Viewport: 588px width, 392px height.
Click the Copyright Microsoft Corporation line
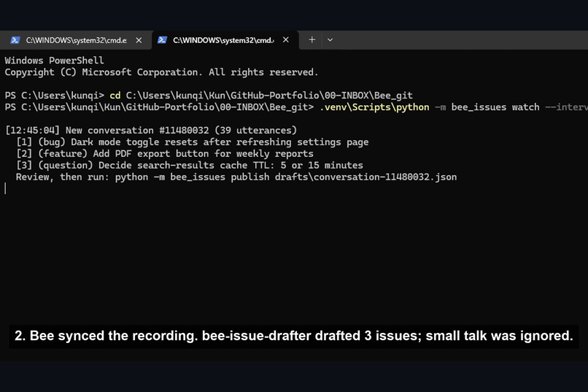pos(162,72)
